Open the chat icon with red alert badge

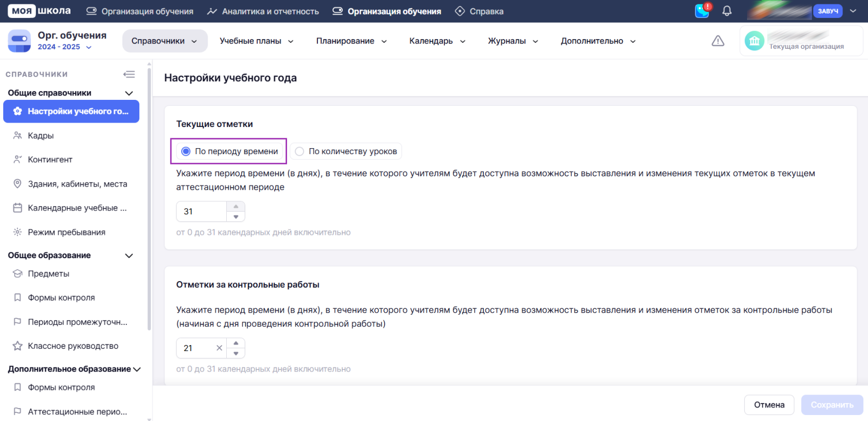tap(703, 11)
